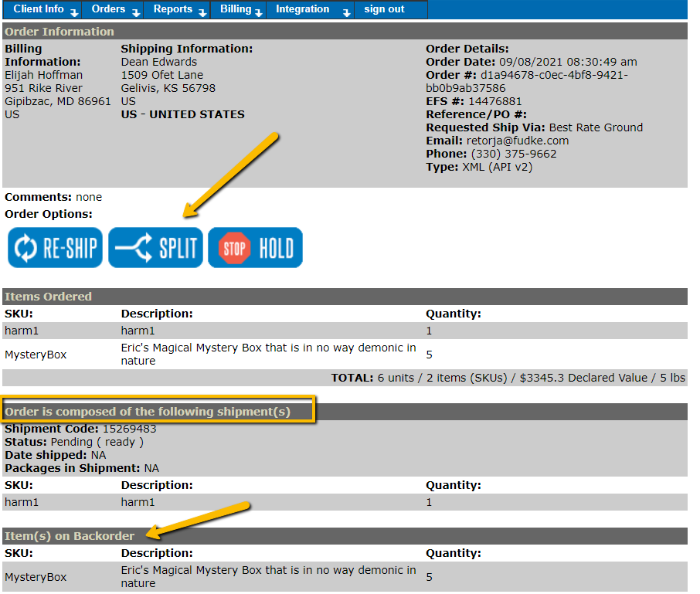Open the Client Info menu
This screenshot has width=700, height=594.
point(42,9)
